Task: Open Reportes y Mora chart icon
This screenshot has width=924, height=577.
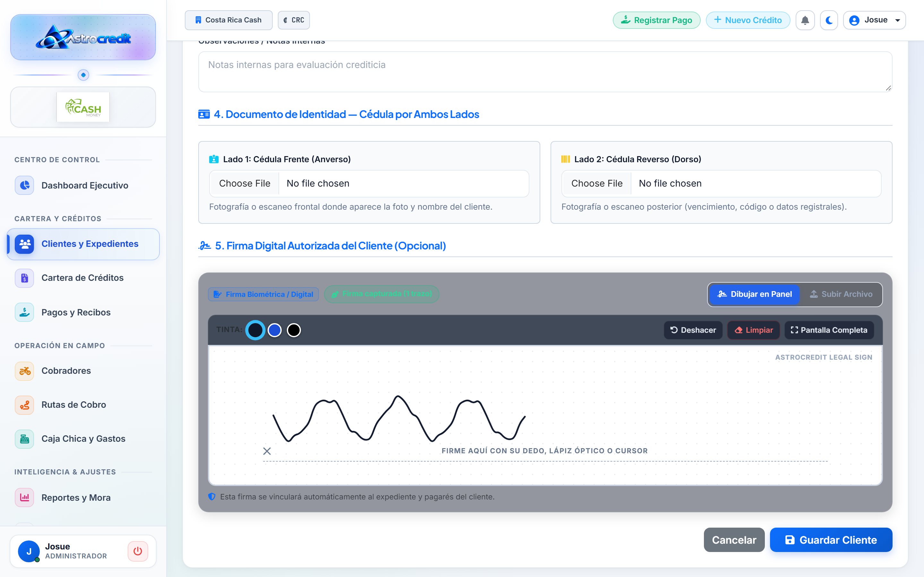Action: (x=24, y=497)
